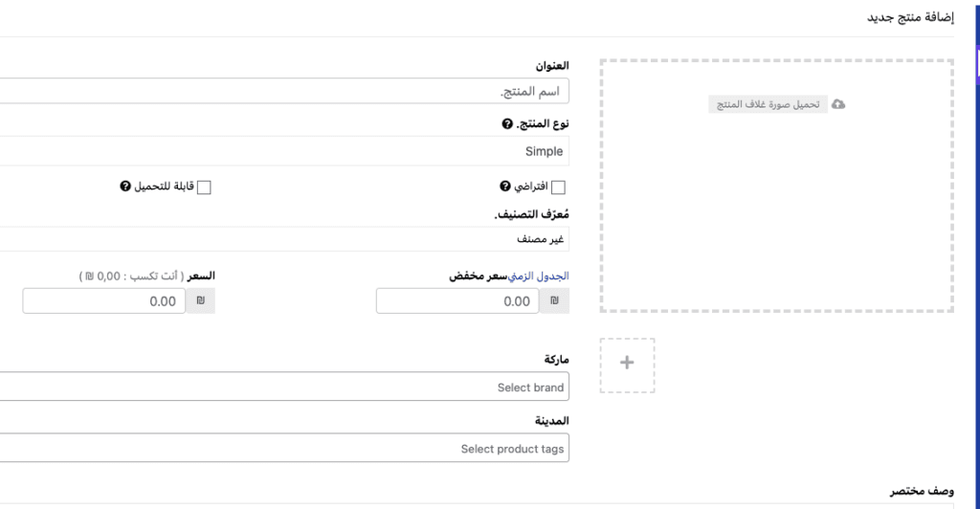
Task: Open the category dropdown showing غير مصنف
Action: point(284,239)
